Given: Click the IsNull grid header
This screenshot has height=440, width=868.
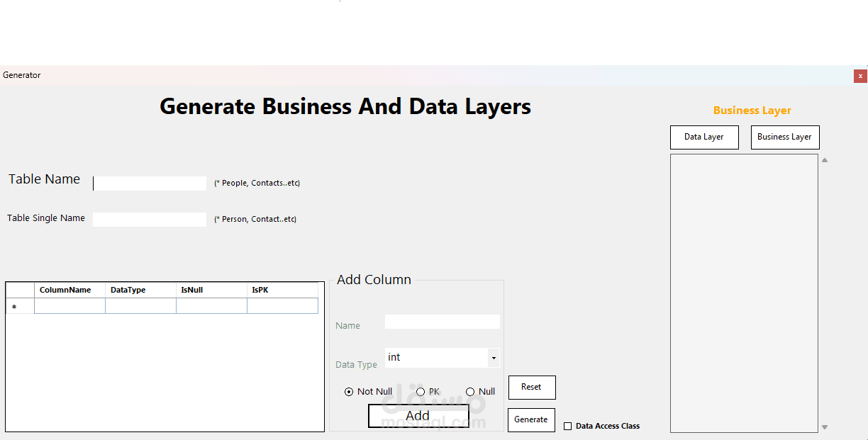Looking at the screenshot, I should [x=211, y=290].
